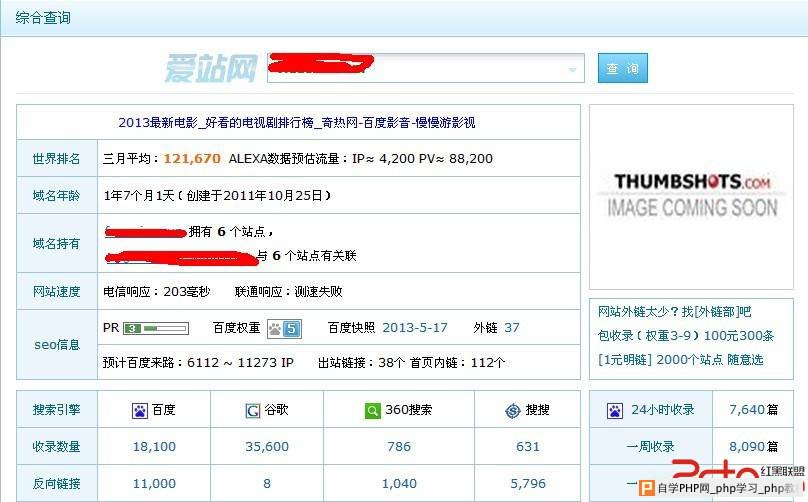Click the 出站链接：38个 text
This screenshot has width=808, height=502.
tap(361, 363)
